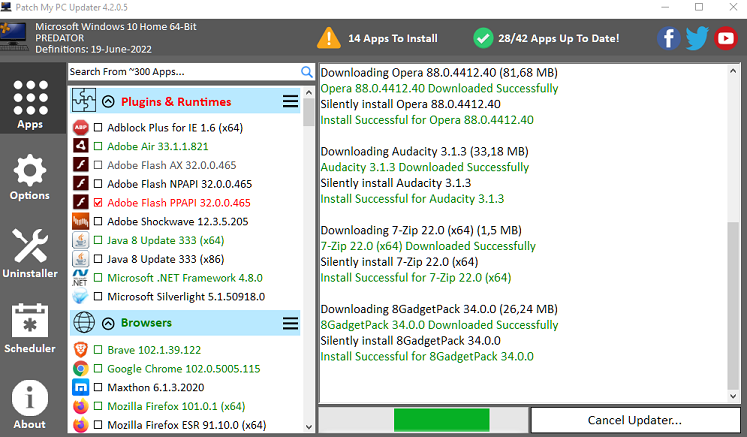This screenshot has height=437, width=747.
Task: Click the Java 8 Update 333 (x64) icon
Action: (81, 240)
